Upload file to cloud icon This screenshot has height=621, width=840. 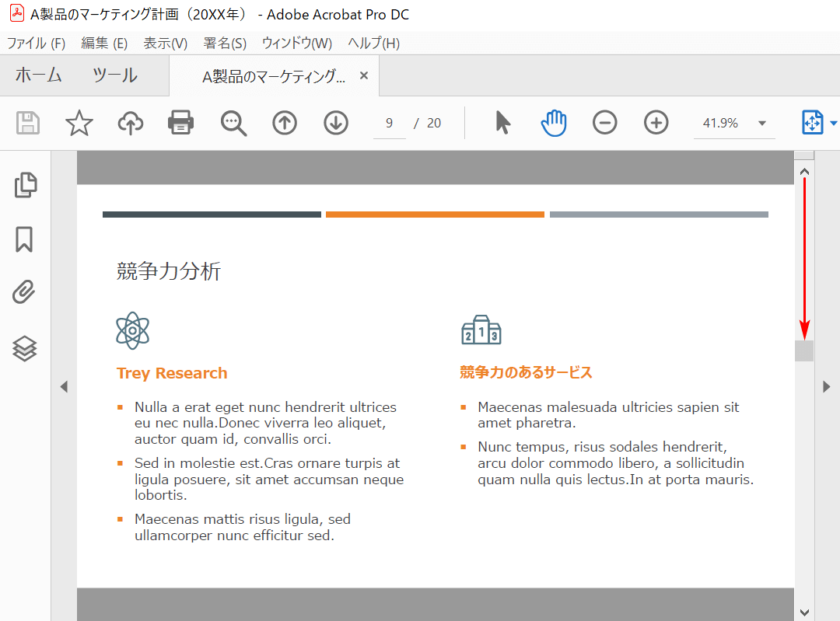pos(130,123)
